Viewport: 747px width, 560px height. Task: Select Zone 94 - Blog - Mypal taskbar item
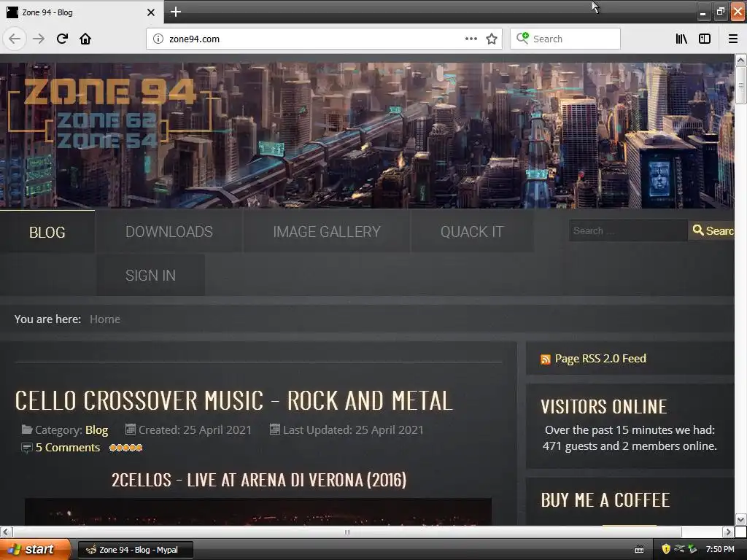[135, 550]
